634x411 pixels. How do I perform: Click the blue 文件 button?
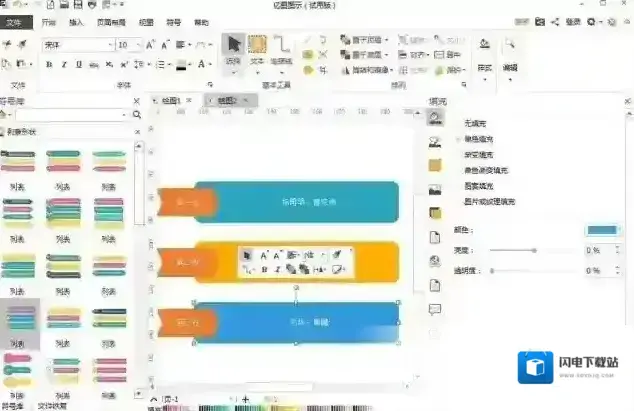click(x=18, y=21)
